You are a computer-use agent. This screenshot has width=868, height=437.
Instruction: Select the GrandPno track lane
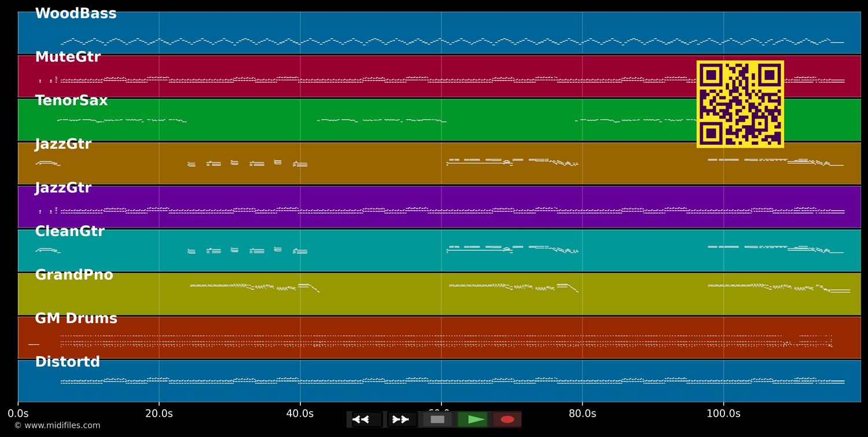tap(347, 292)
